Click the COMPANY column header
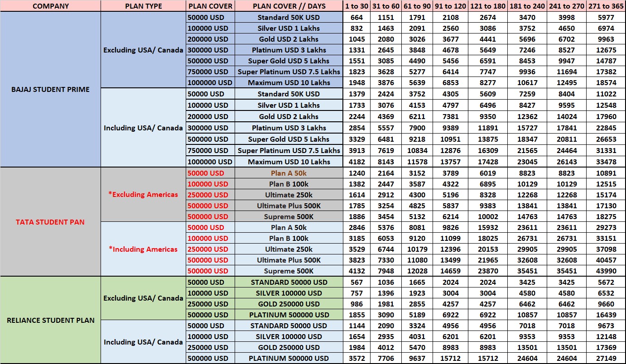 pyautogui.click(x=50, y=6)
